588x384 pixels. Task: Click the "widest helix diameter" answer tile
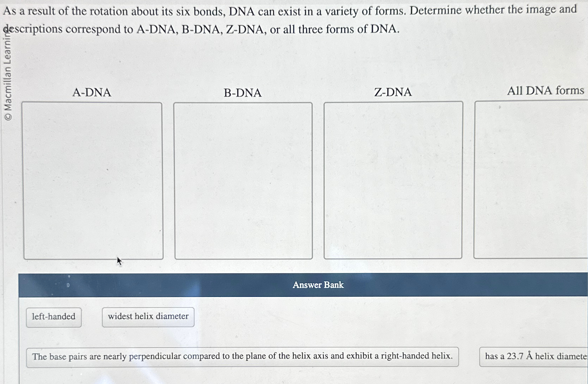point(148,316)
